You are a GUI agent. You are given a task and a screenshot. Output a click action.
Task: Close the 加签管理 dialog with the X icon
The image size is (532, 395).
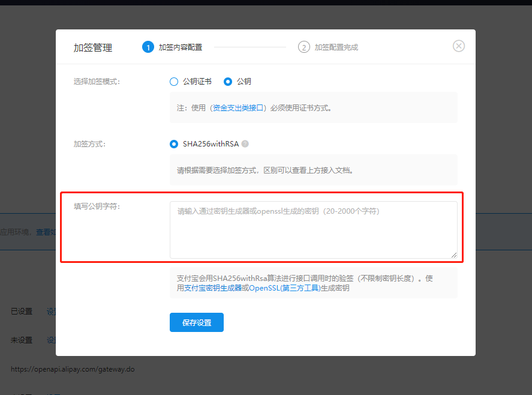click(x=459, y=46)
